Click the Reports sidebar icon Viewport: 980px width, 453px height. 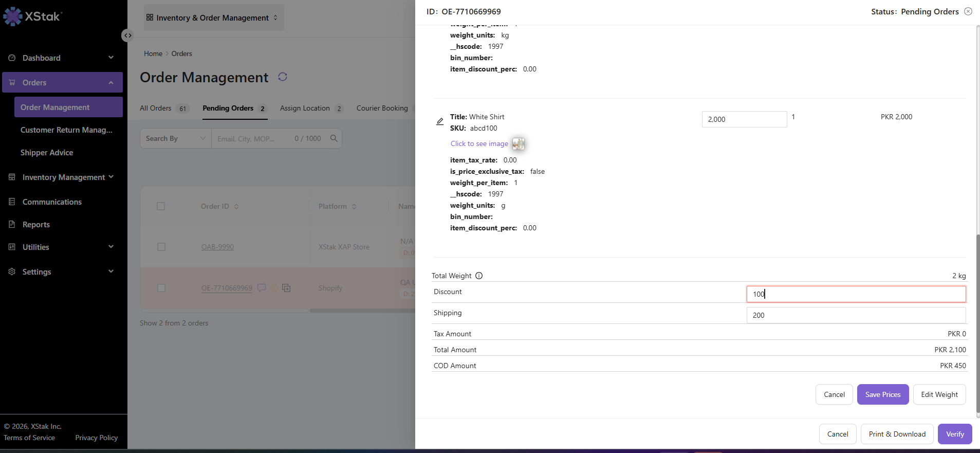12,224
